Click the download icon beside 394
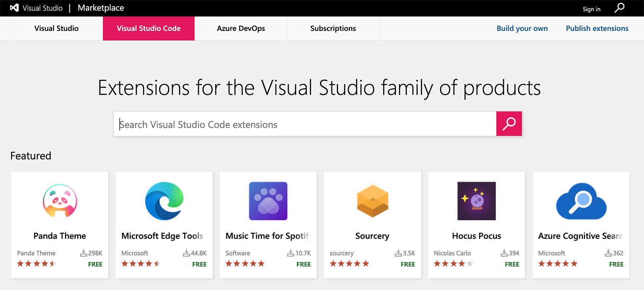 tap(504, 253)
